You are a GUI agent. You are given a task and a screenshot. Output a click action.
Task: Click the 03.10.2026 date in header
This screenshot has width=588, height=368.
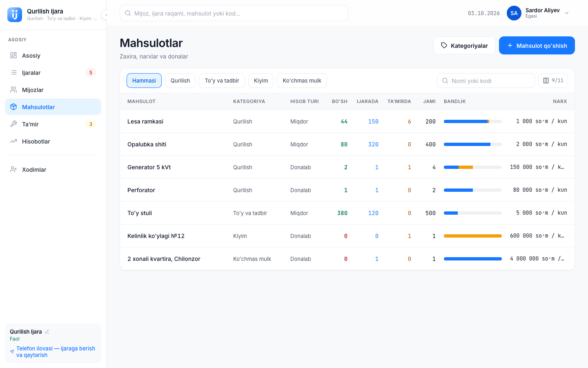[x=484, y=13]
